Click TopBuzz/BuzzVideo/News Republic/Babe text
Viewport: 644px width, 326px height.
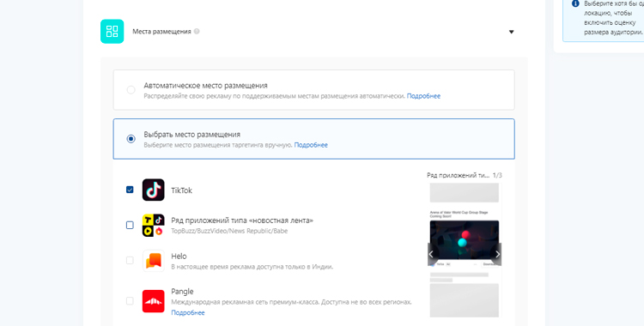[x=229, y=231]
